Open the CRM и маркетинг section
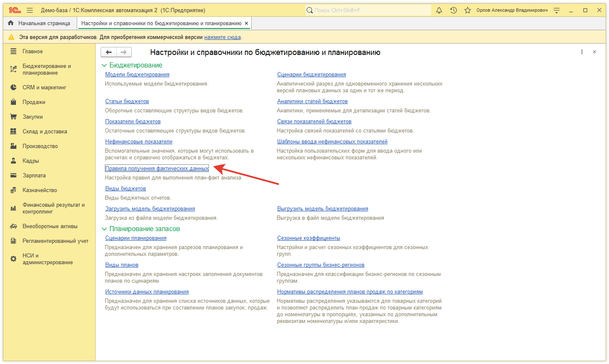This screenshot has height=364, width=609. pyautogui.click(x=44, y=88)
